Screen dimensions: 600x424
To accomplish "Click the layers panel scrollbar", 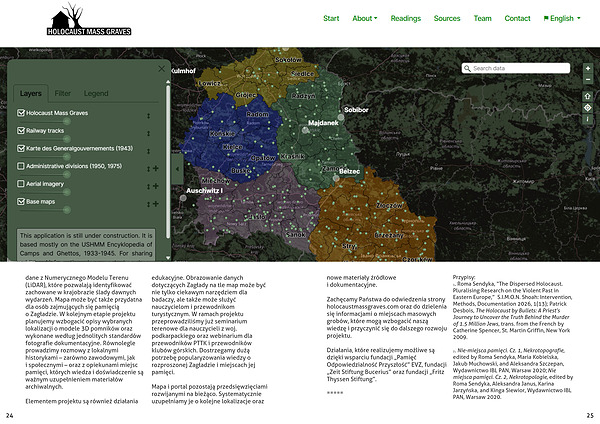I will click(168, 161).
